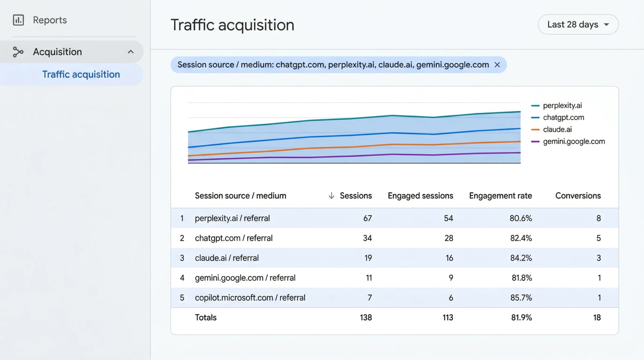Viewport: 644px width, 360px height.
Task: Click the chatgpt.com legend color line
Action: click(x=536, y=117)
